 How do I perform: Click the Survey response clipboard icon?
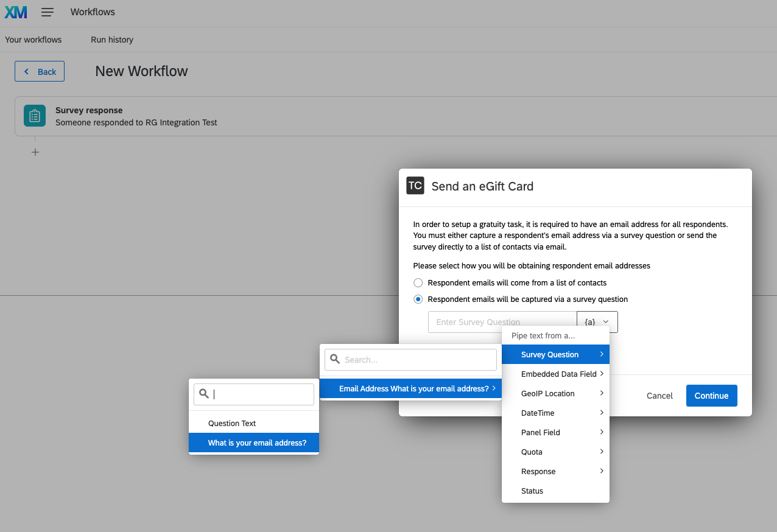34,115
